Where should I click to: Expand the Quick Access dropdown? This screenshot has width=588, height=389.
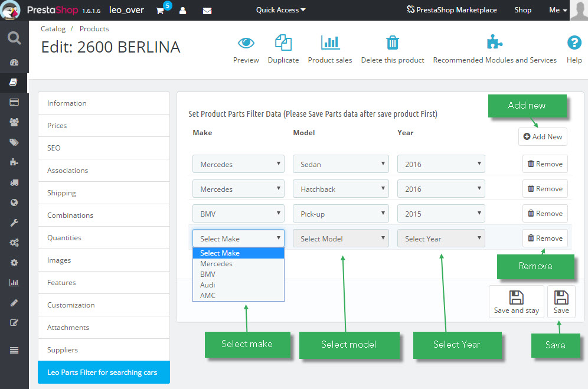pos(280,10)
